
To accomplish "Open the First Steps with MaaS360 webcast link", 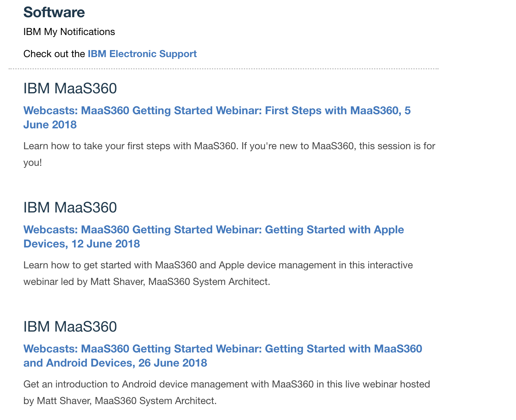I will coord(217,118).
